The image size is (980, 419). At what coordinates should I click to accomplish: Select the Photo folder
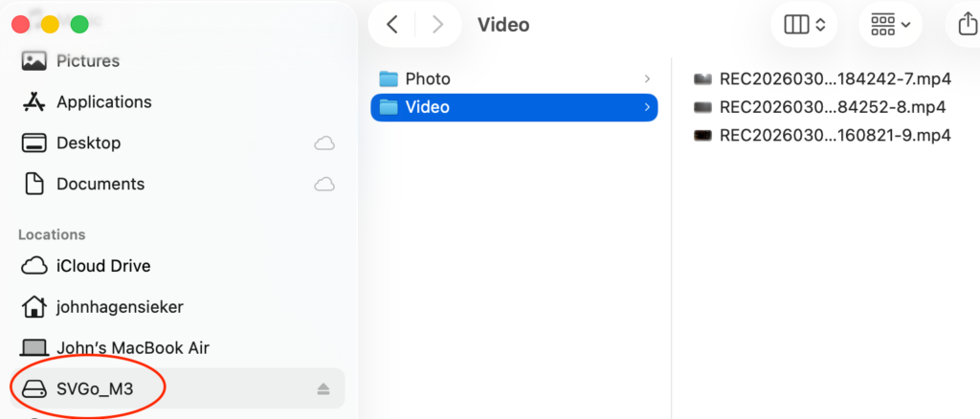427,78
